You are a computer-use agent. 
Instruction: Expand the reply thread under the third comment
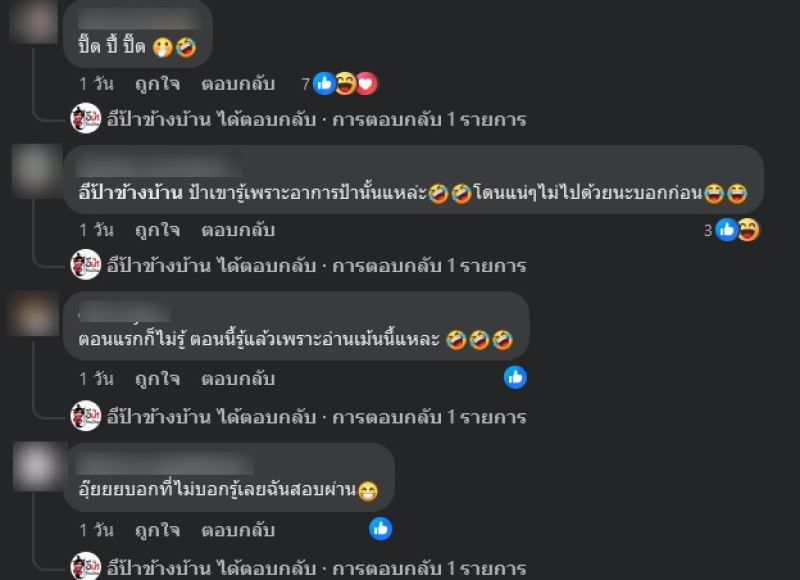pyautogui.click(x=316, y=417)
